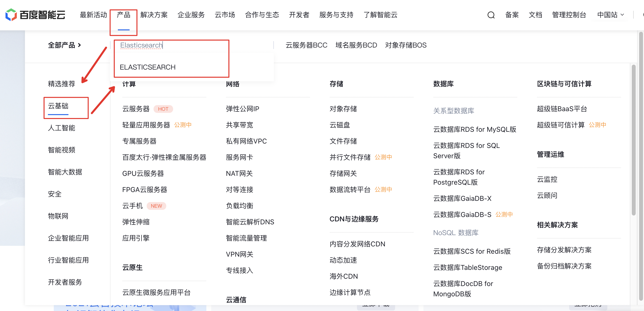
Task: Open 最新活动 menu
Action: (93, 15)
